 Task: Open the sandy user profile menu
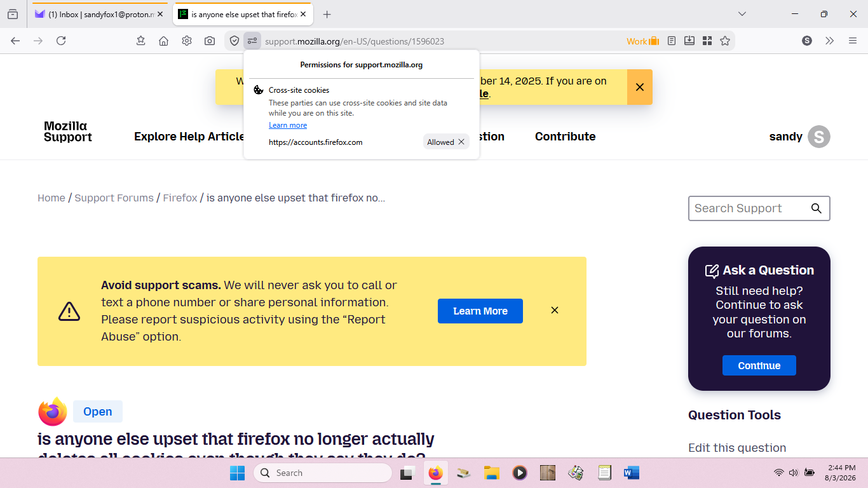799,137
